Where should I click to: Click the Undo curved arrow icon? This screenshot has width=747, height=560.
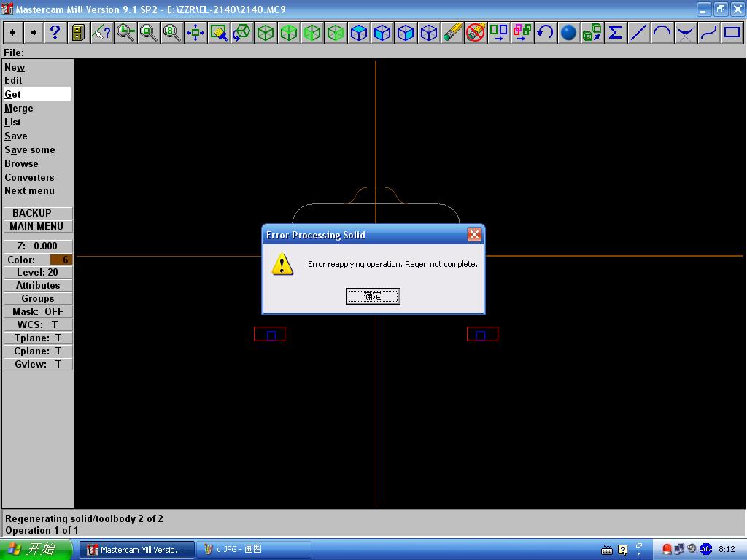click(x=546, y=33)
